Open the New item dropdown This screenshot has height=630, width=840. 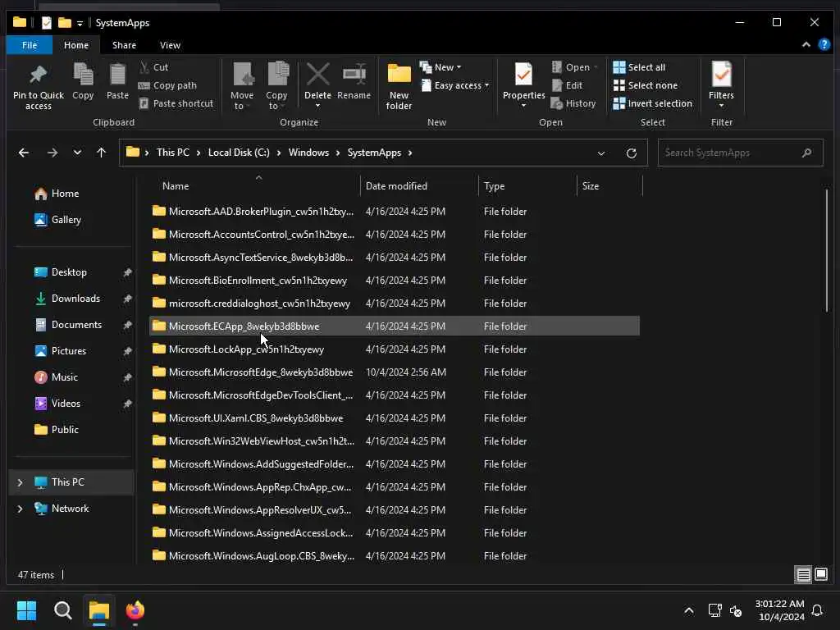[441, 67]
